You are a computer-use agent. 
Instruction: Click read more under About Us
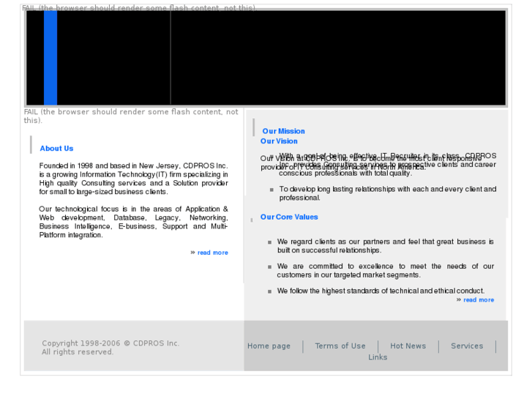coord(213,253)
